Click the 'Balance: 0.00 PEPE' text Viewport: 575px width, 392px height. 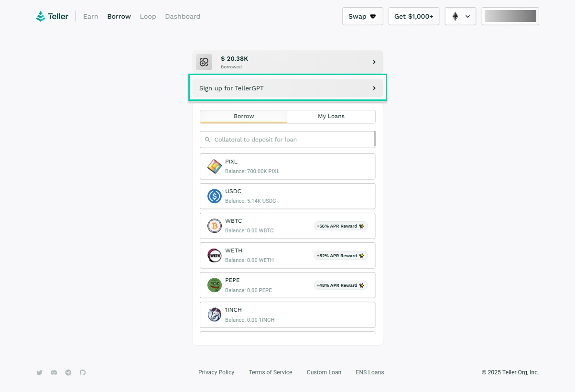coord(249,290)
